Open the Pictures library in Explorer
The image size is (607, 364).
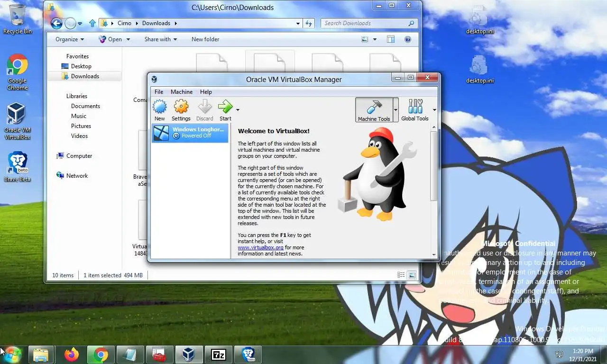[x=81, y=126]
